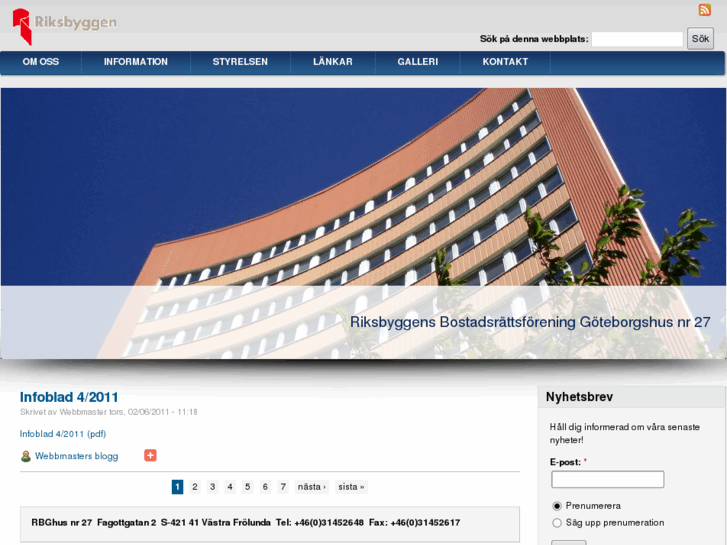This screenshot has width=727, height=545.
Task: Focus the site search text field
Action: (x=638, y=39)
